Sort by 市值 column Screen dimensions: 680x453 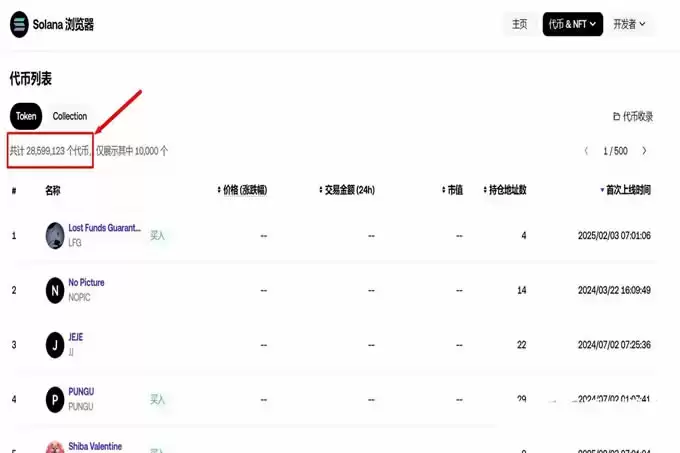click(x=452, y=190)
